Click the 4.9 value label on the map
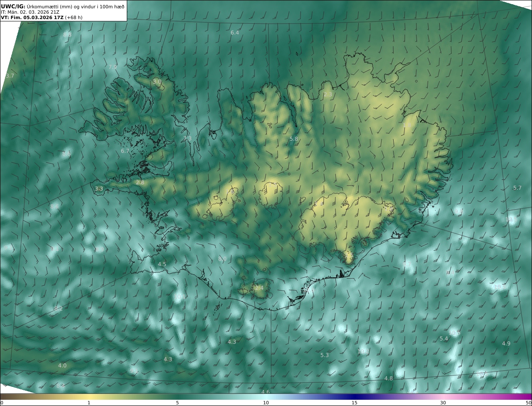This screenshot has width=532, height=406. pos(506,344)
